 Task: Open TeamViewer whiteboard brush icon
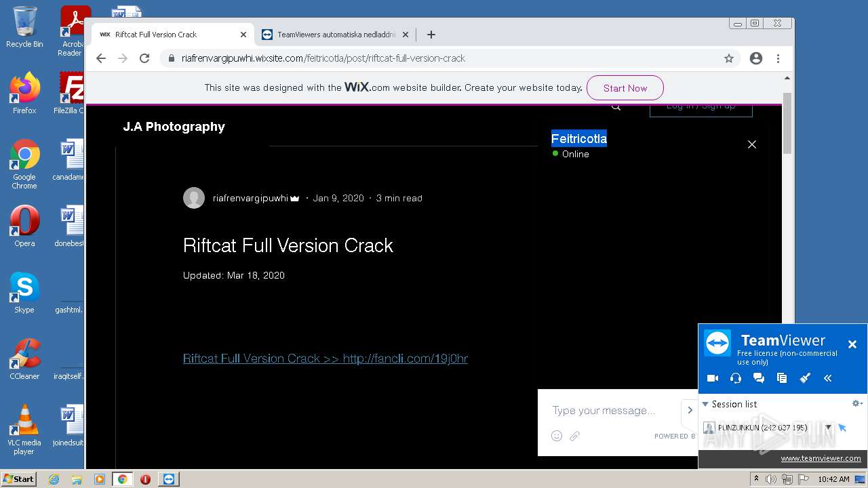click(x=805, y=378)
